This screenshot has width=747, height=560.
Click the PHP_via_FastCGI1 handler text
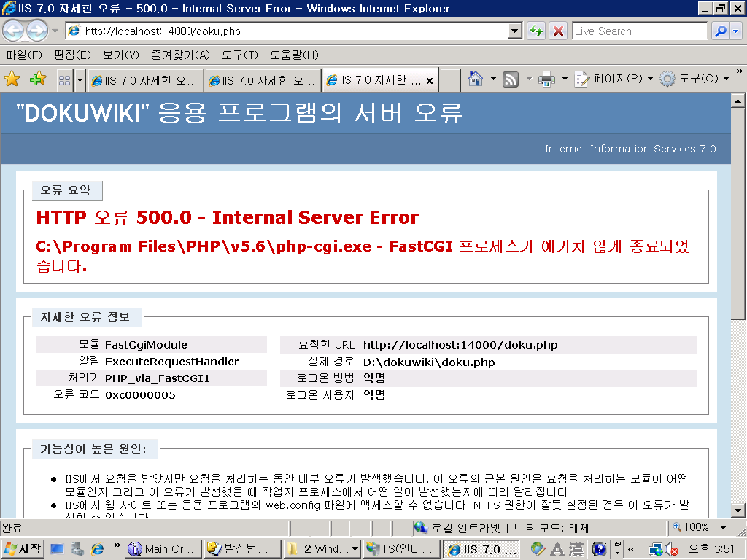158,378
